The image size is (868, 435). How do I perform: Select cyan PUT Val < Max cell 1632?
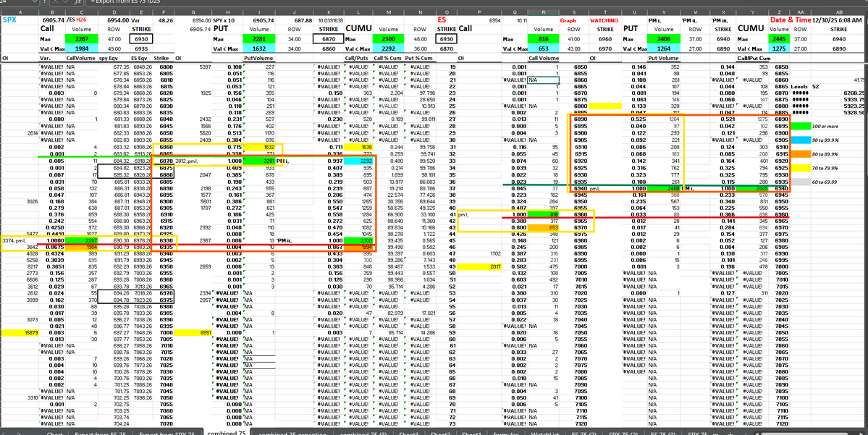tap(260, 48)
